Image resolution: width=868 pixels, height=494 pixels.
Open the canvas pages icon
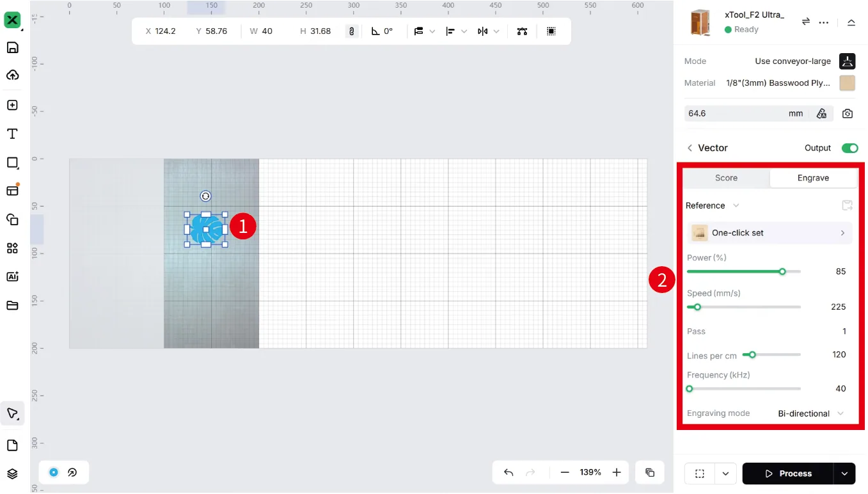(12, 445)
